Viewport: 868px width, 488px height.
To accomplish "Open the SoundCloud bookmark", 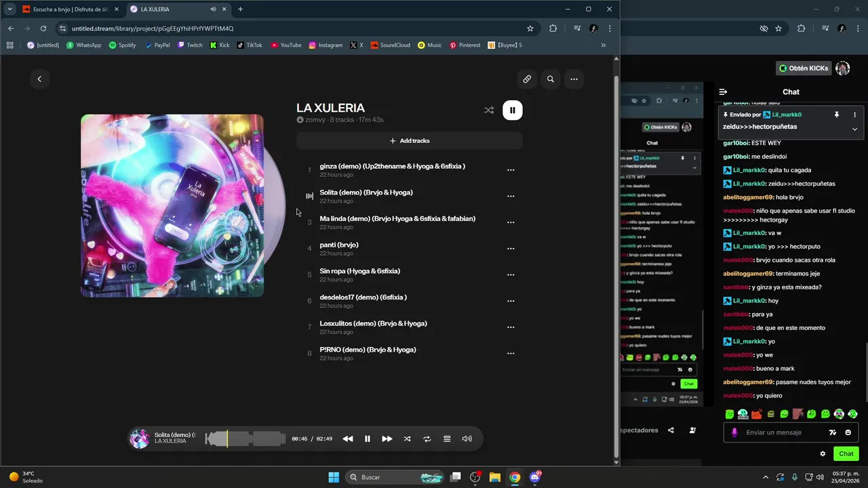I will 390,45.
